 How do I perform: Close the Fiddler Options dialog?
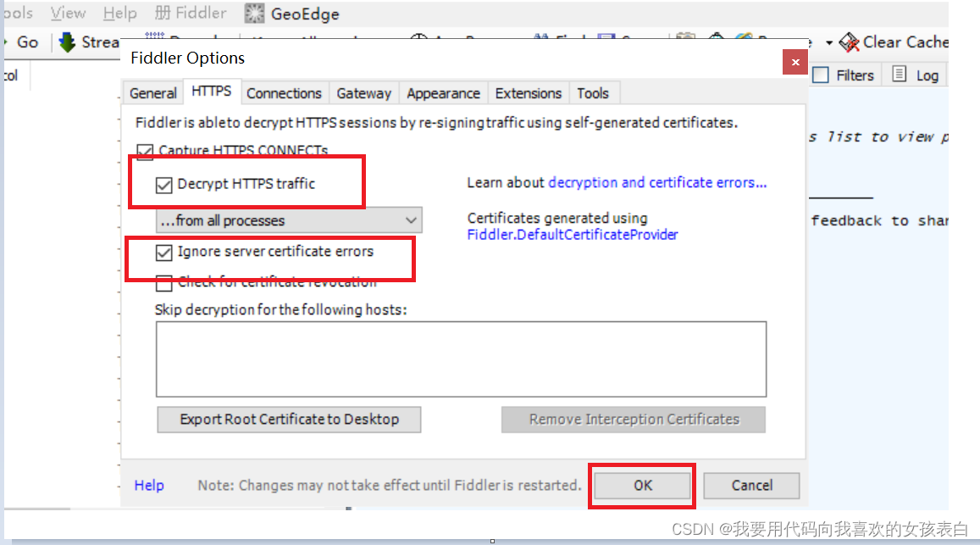[x=795, y=62]
